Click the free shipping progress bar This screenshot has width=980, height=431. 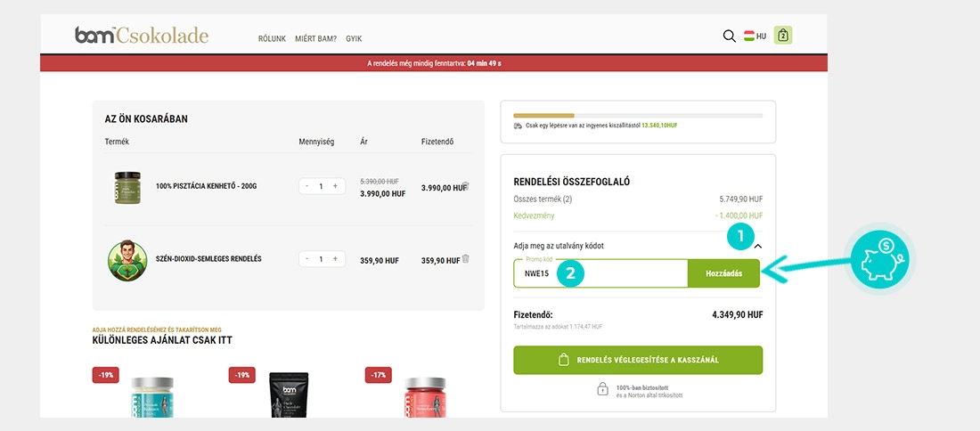pos(638,116)
